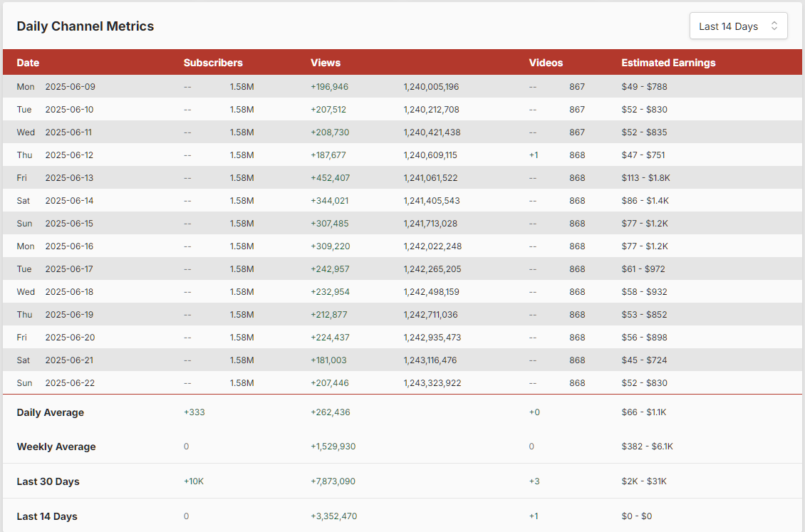
Task: Click total views 1,241,061,522
Action: click(430, 178)
